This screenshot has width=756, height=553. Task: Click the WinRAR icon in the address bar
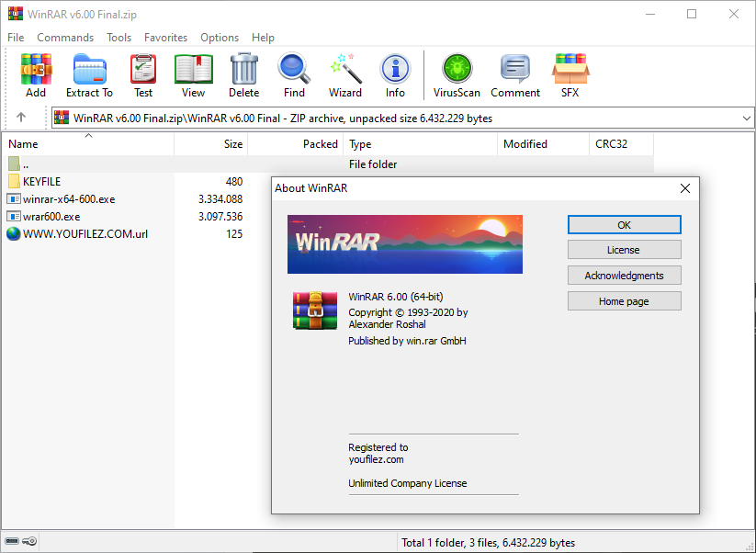coord(62,118)
